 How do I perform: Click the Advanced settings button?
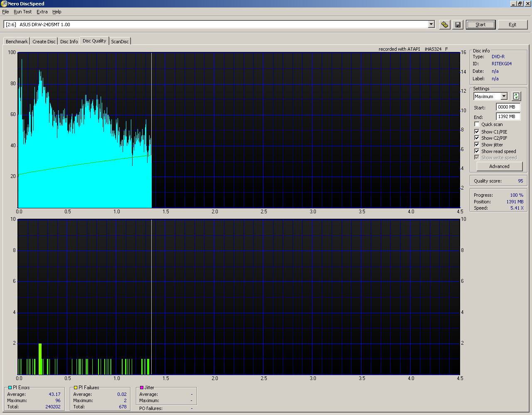tap(499, 166)
